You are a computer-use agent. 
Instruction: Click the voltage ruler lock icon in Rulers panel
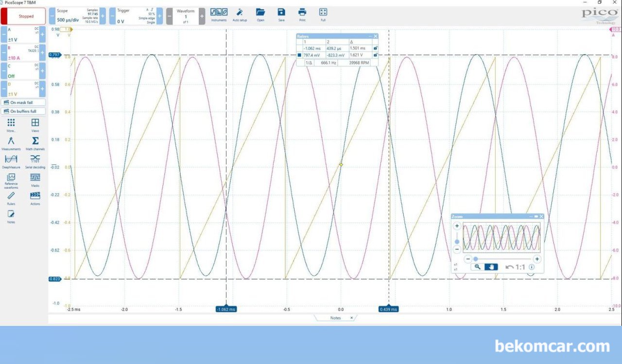375,55
